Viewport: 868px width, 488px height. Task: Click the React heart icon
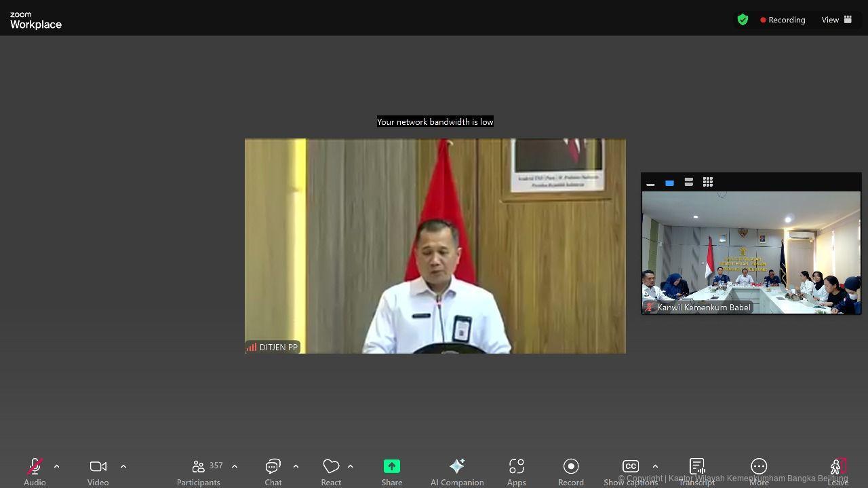pos(331,467)
